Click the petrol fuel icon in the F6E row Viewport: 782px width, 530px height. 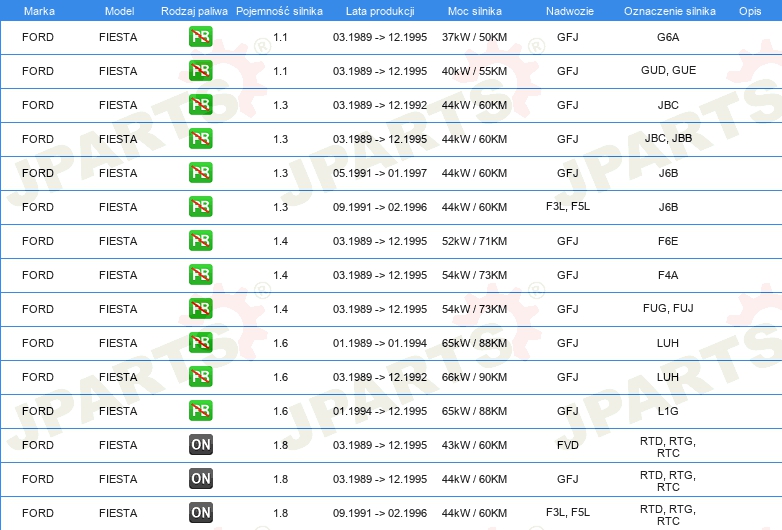[x=200, y=240]
